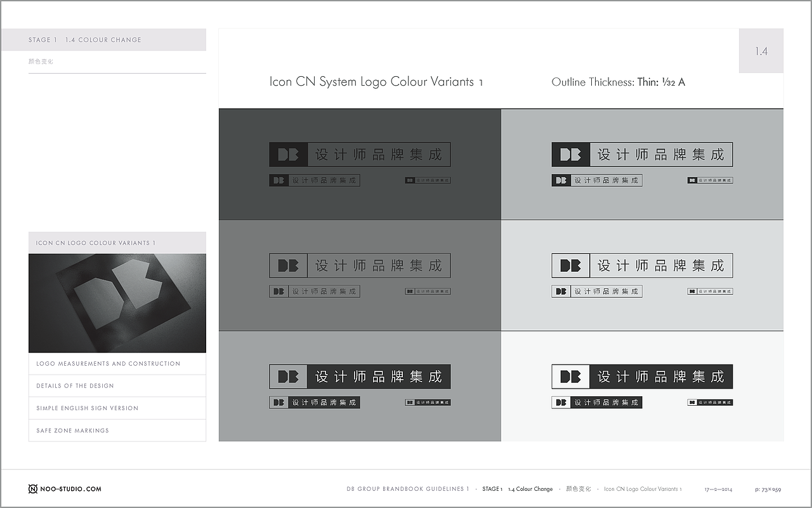Open the embossed DB logo photo thumbnail
The height and width of the screenshot is (508, 812).
point(117,302)
